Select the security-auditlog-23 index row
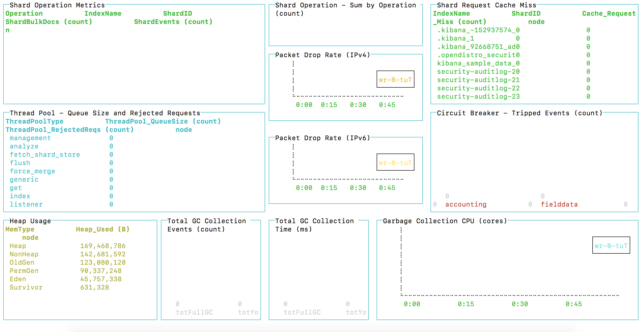 click(x=478, y=97)
